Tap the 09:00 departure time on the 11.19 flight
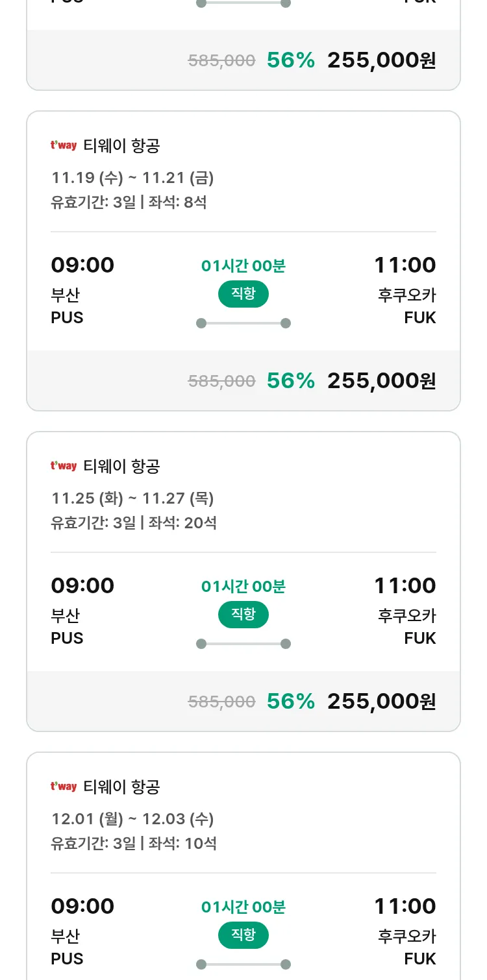 82,265
